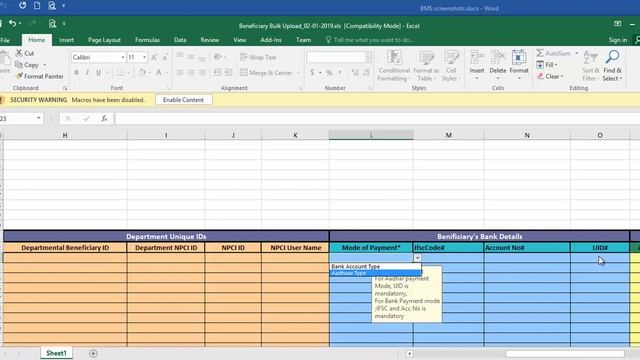
Task: Toggle Bold formatting
Action: (x=76, y=73)
